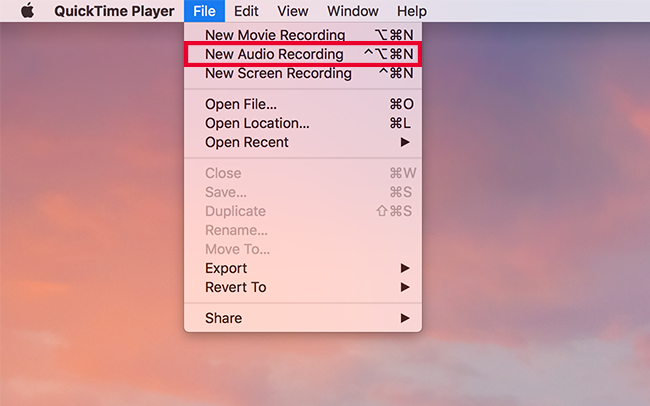Open the Help menu
The height and width of the screenshot is (406, 650).
412,11
